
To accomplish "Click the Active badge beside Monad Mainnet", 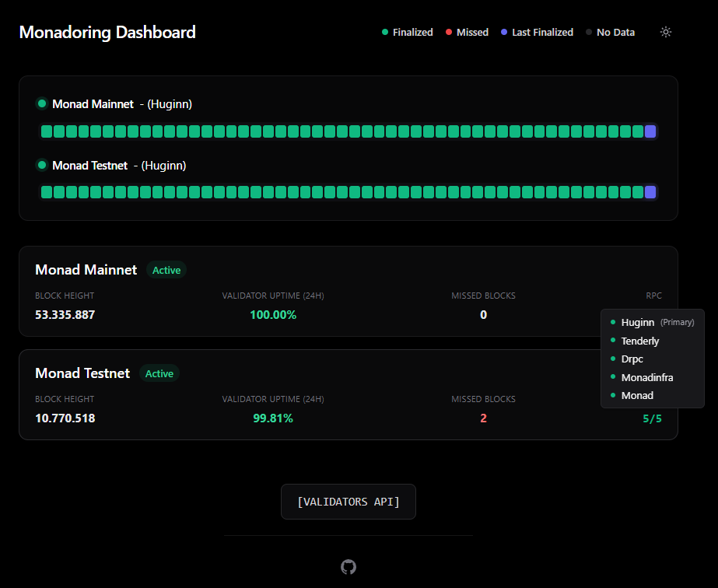I will tap(166, 270).
